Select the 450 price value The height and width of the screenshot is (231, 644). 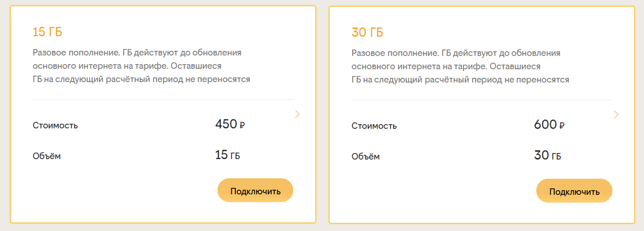click(226, 124)
